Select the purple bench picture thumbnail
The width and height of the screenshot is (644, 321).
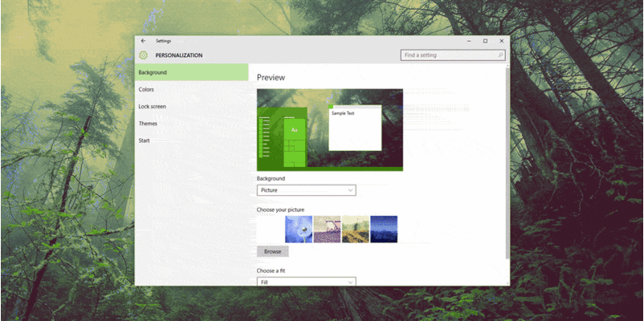coord(327,229)
